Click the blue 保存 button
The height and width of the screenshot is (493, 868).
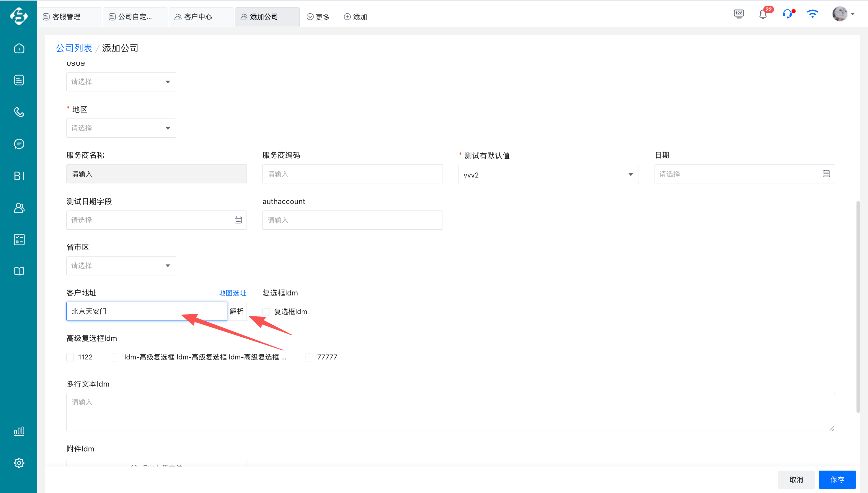coord(837,479)
